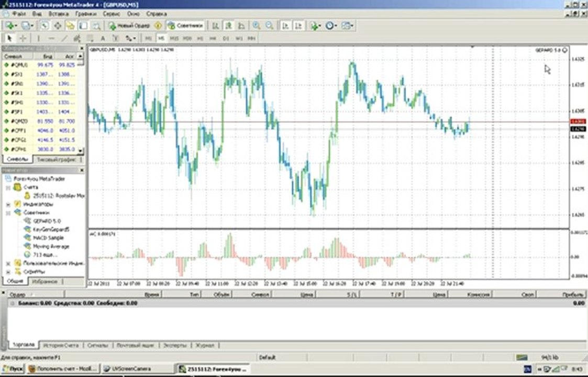This screenshot has width=588, height=377.
Task: Open the Журнал terminal tab
Action: tap(205, 345)
